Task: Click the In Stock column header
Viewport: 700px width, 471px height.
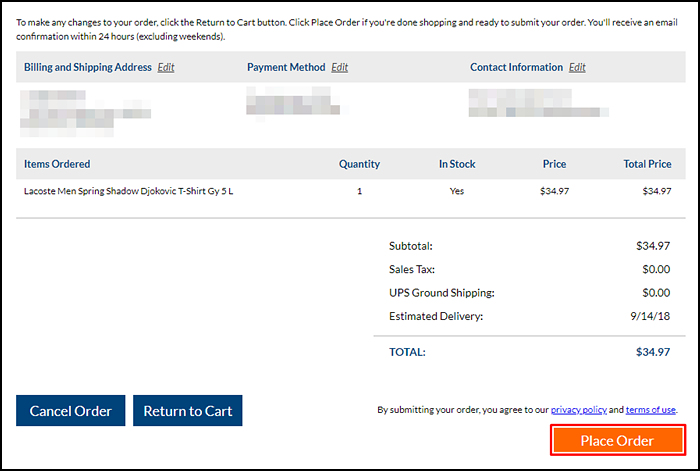Action: [457, 164]
